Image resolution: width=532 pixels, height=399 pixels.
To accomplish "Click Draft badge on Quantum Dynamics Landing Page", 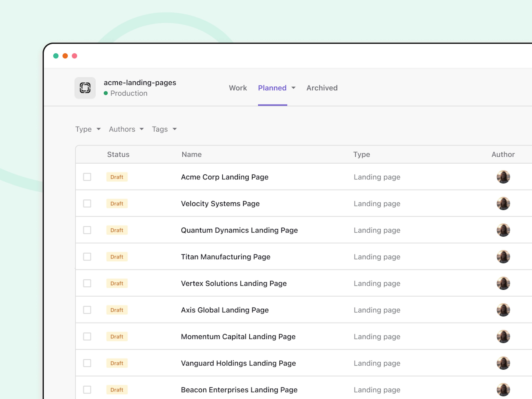I will [x=117, y=230].
